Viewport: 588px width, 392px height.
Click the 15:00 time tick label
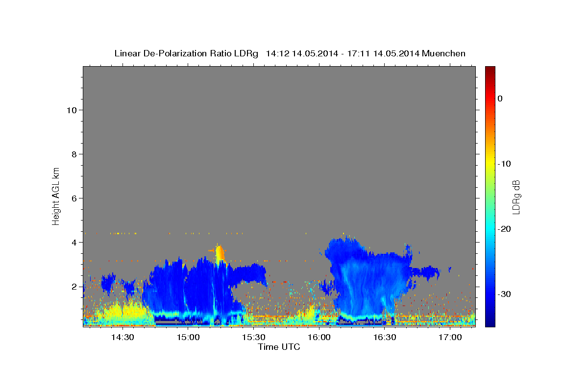(188, 337)
